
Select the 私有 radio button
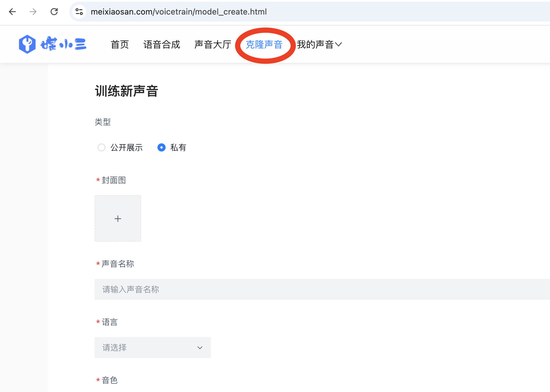162,147
